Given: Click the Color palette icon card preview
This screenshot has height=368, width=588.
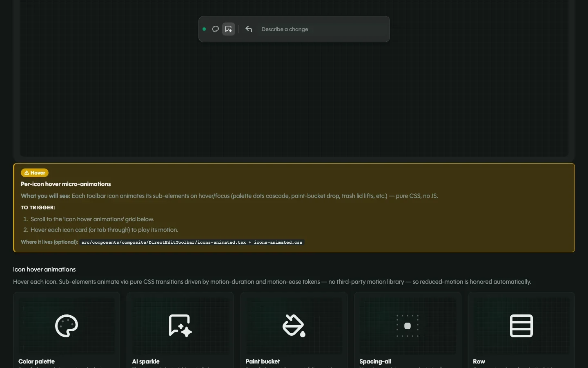Looking at the screenshot, I should point(67,325).
